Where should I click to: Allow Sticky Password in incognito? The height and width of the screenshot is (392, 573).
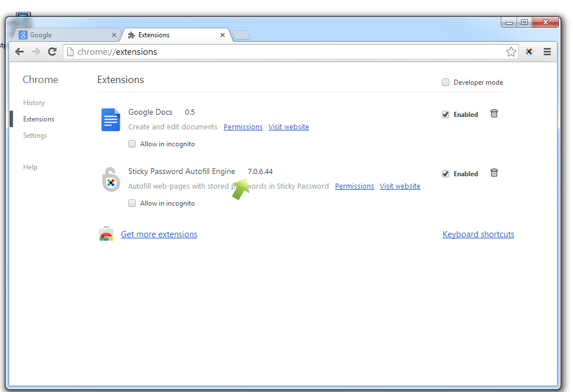click(x=132, y=203)
